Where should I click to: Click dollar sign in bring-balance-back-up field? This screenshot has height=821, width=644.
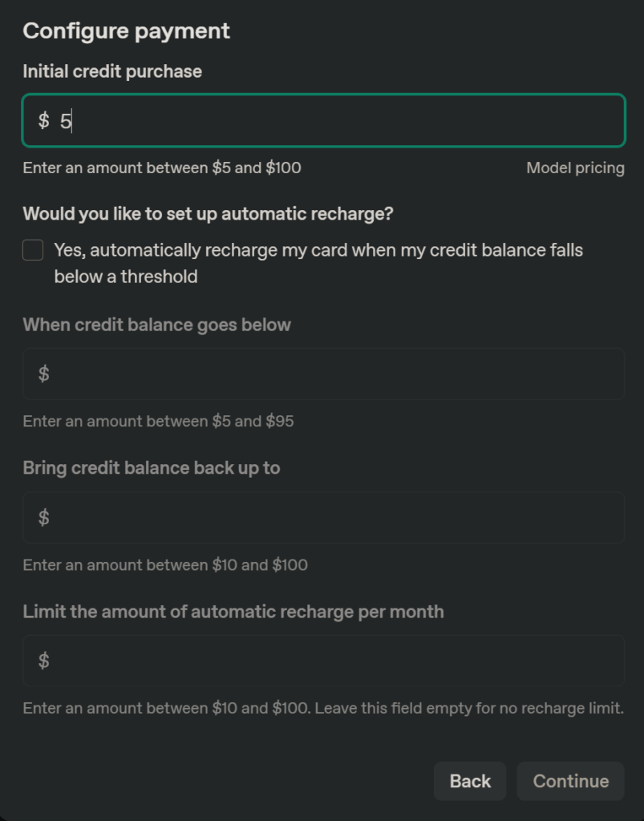pyautogui.click(x=43, y=518)
